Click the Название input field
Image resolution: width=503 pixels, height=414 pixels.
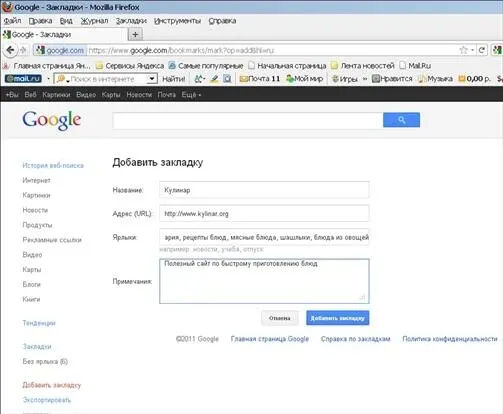[x=264, y=190]
